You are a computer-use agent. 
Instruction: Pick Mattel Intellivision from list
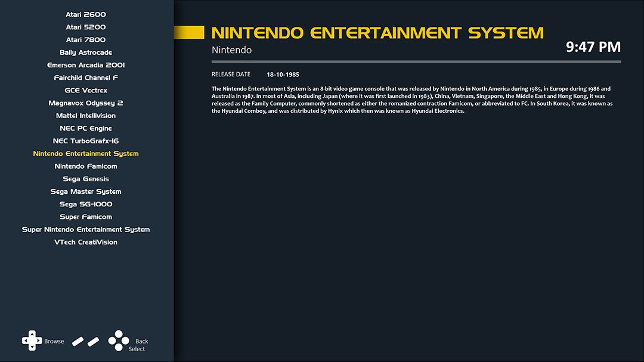click(x=86, y=116)
